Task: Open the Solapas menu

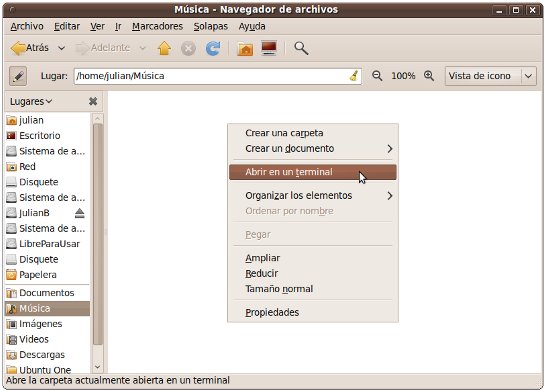Action: pyautogui.click(x=211, y=26)
